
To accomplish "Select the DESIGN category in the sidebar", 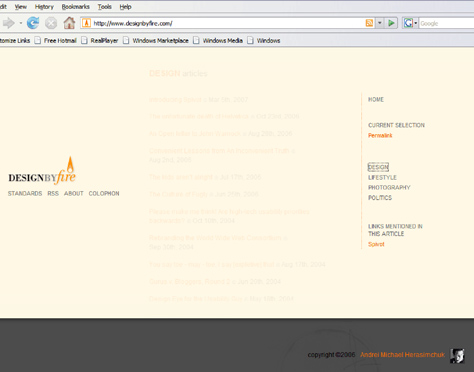I will point(378,167).
